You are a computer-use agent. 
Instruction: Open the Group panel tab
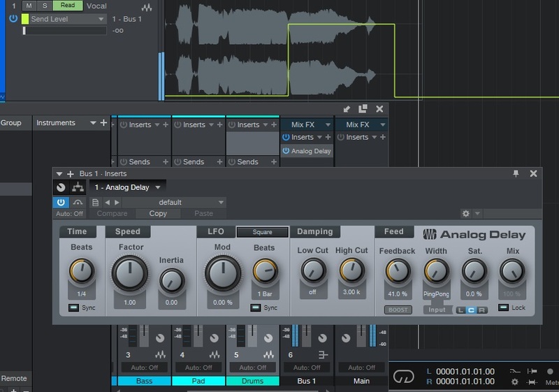tap(11, 122)
